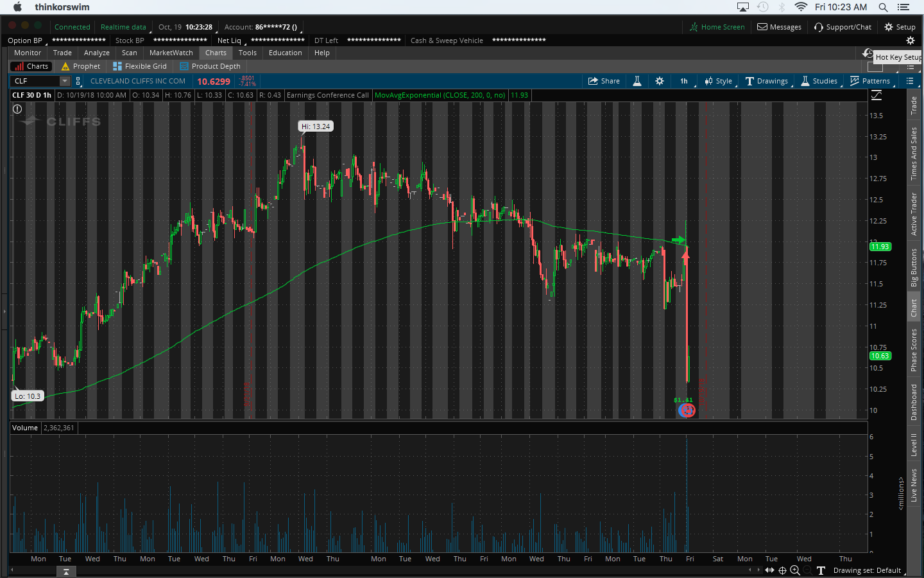This screenshot has height=578, width=924.
Task: Open the Product Depth sub-tab
Action: tap(210, 66)
